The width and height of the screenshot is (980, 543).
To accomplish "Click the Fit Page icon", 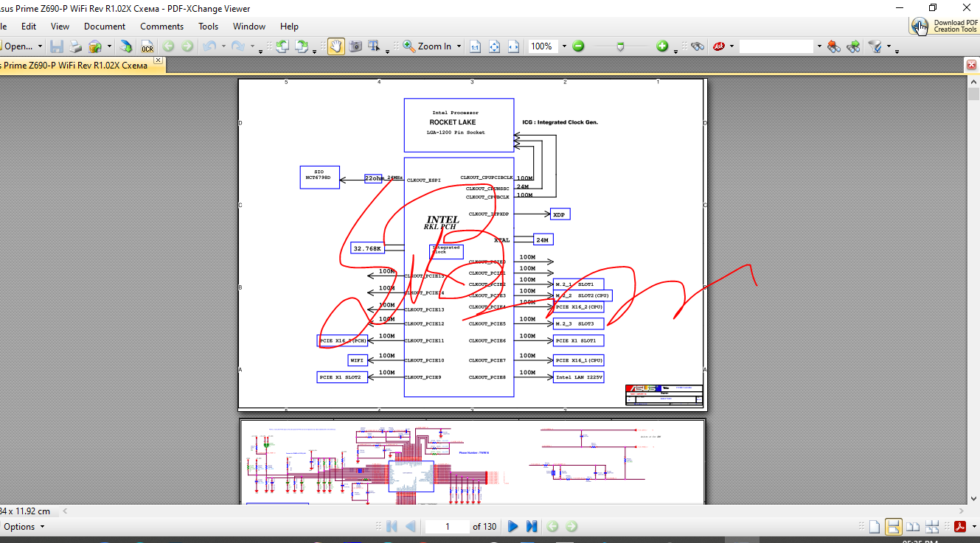I will click(495, 46).
